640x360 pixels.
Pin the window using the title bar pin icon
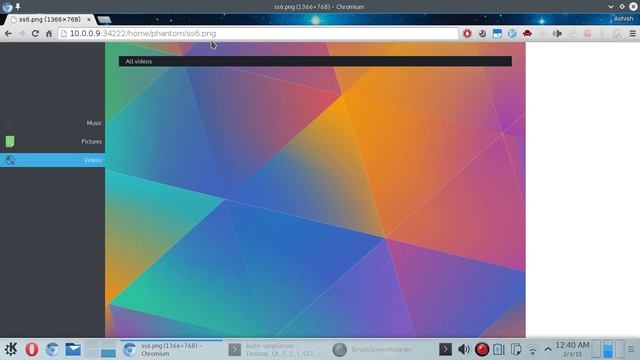(x=18, y=6)
